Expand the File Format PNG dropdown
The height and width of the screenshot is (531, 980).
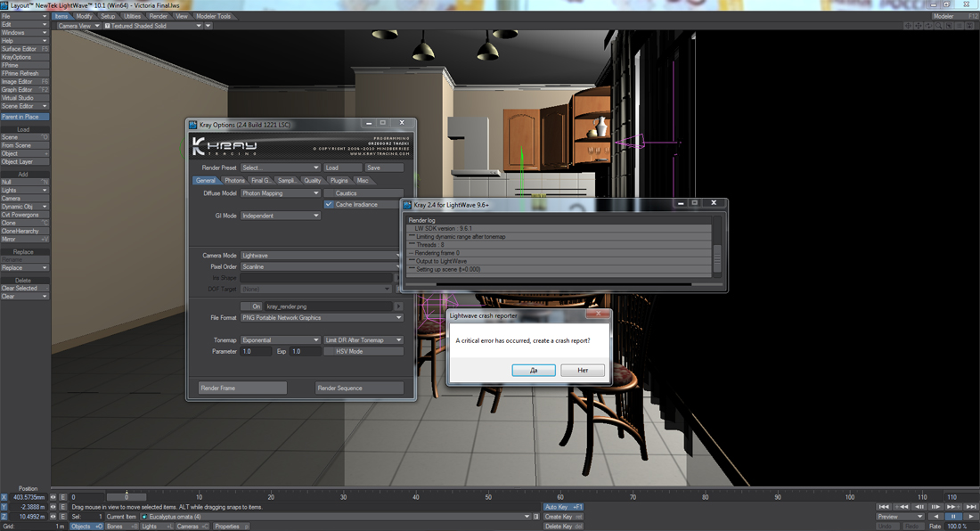coord(323,318)
